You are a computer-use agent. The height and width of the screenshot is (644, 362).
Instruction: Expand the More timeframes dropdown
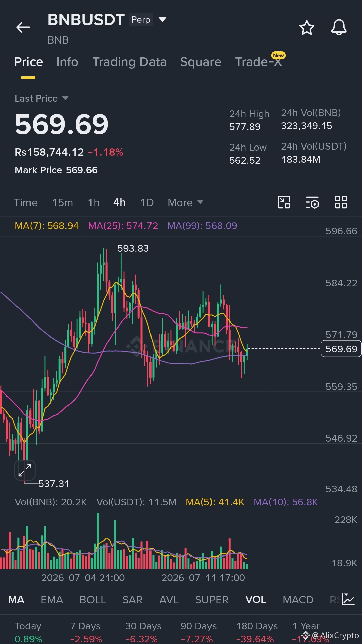185,202
